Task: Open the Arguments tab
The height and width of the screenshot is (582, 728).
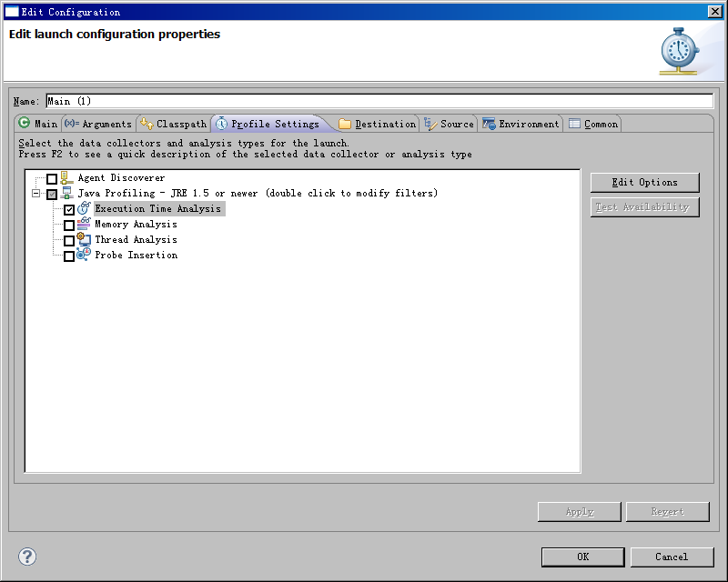Action: coord(98,124)
